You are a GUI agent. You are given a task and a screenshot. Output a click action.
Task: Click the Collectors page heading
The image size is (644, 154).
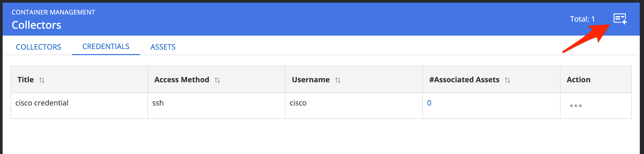pyautogui.click(x=36, y=25)
